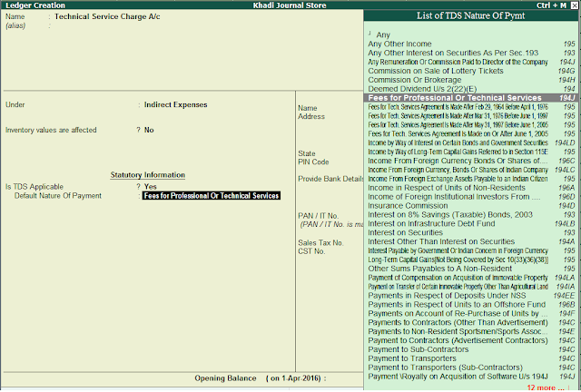Choose Interest on 8% Savings (Taxable) Bonds, 2003
Screen dimensions: 581x392
tap(471, 214)
